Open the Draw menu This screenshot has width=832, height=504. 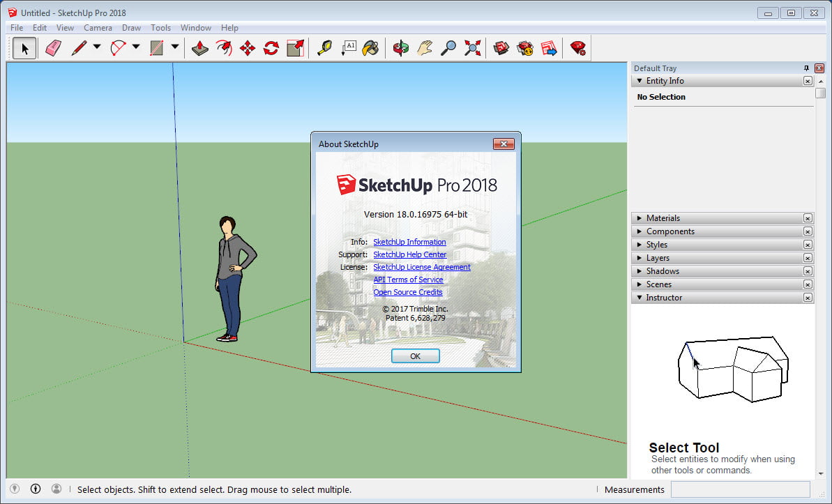tap(132, 28)
